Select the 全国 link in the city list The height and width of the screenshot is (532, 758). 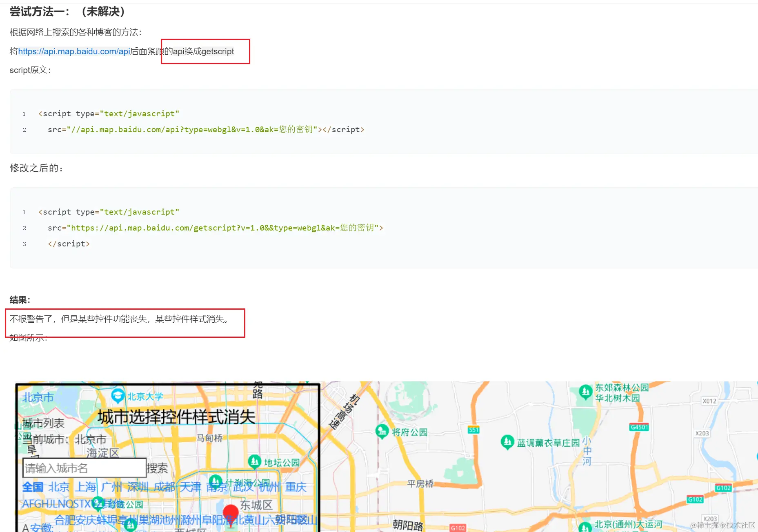33,487
